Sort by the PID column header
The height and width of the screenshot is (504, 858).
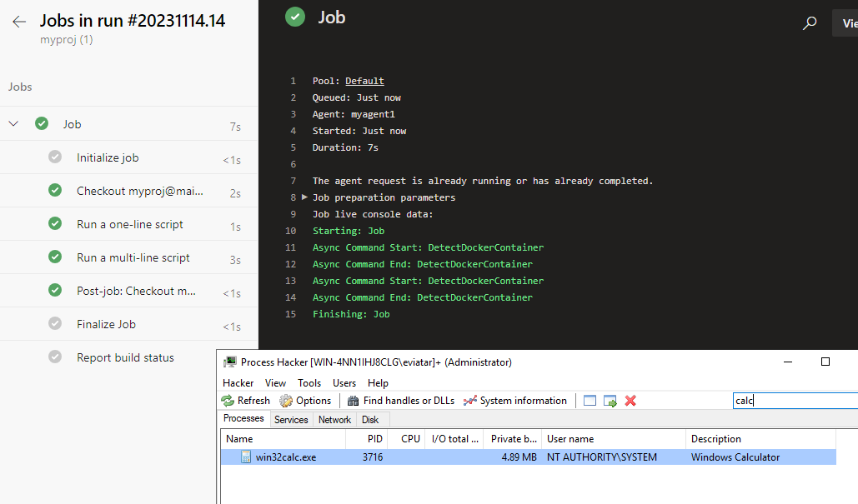[367, 439]
